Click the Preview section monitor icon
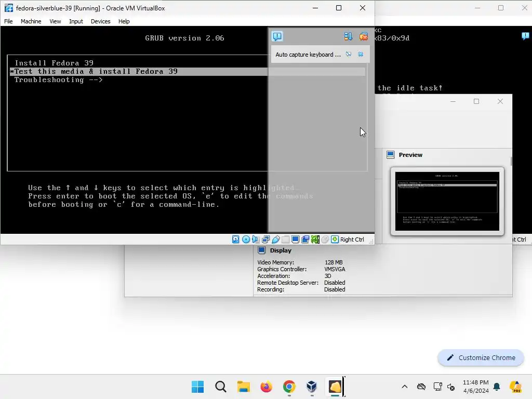This screenshot has height=399, width=532. click(391, 155)
